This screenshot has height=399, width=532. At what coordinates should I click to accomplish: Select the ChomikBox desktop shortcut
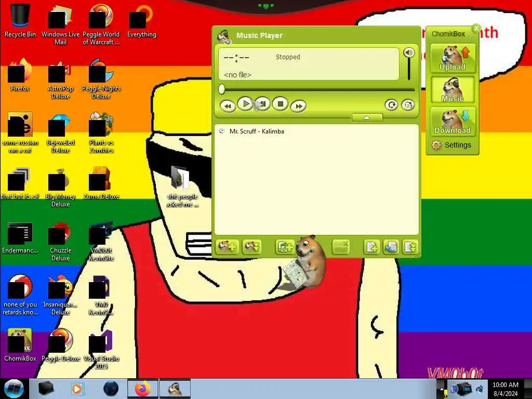click(20, 344)
